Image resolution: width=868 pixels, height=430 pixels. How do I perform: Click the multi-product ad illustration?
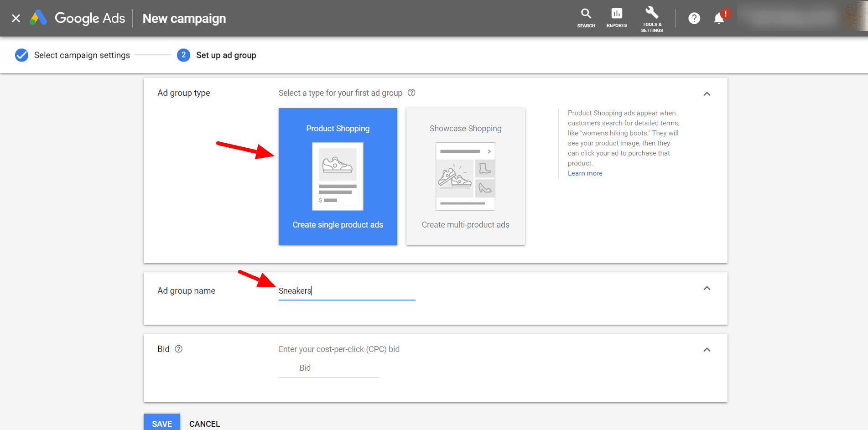[x=465, y=176]
